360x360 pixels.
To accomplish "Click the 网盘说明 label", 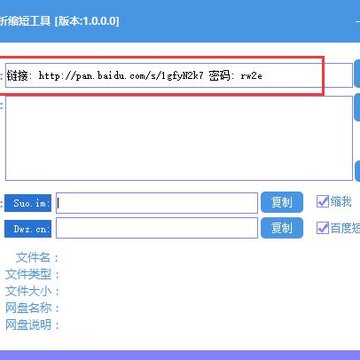I will (28, 324).
